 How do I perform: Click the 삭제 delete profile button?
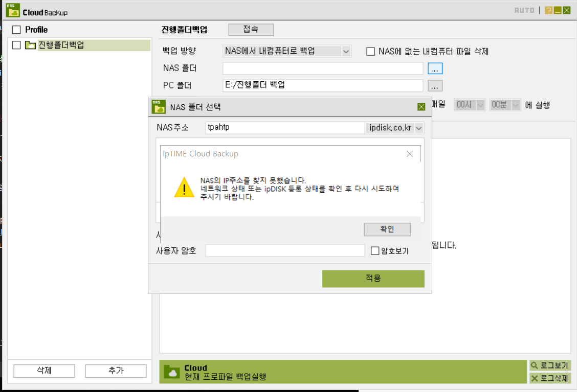point(44,371)
